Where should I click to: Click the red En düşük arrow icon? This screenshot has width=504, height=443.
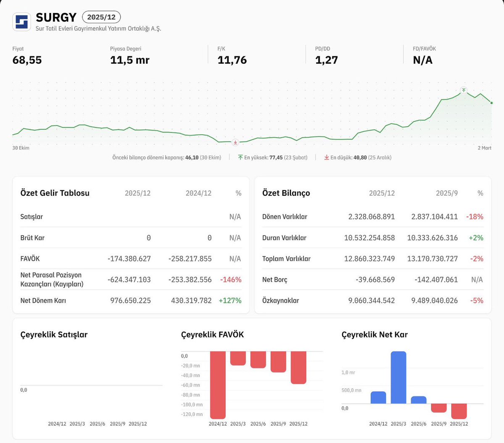(326, 157)
